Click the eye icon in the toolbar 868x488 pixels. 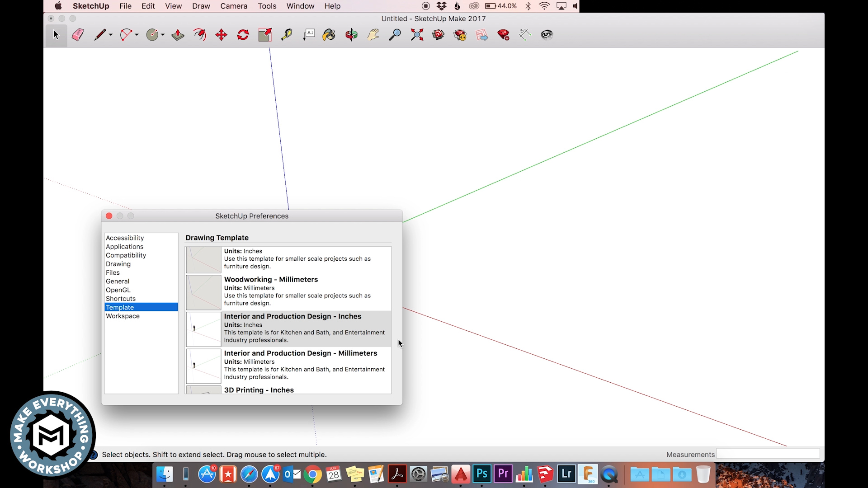click(x=547, y=35)
